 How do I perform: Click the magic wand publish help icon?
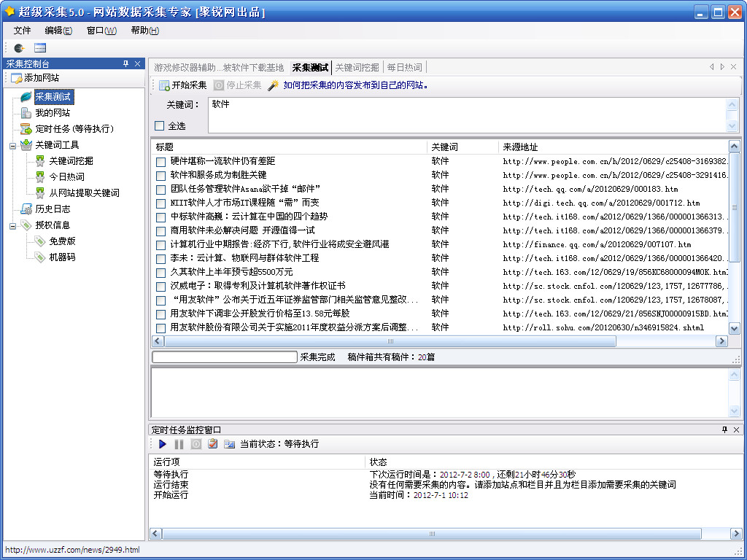(x=274, y=85)
